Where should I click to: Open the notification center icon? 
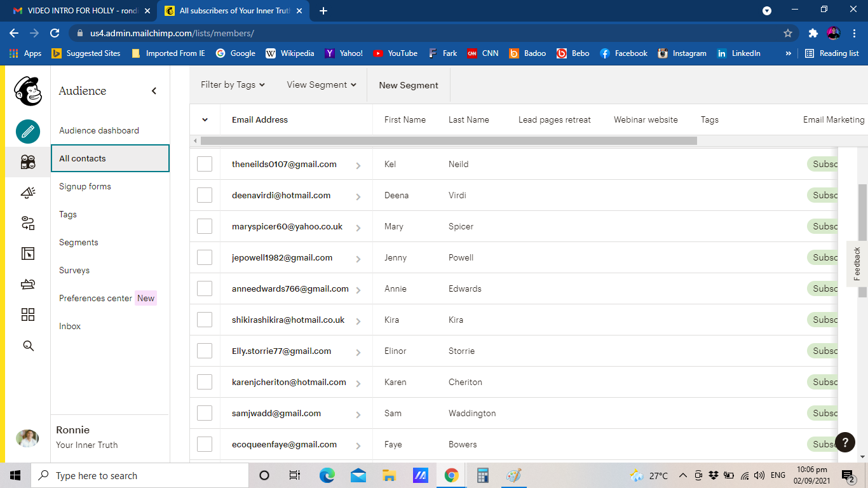click(847, 476)
